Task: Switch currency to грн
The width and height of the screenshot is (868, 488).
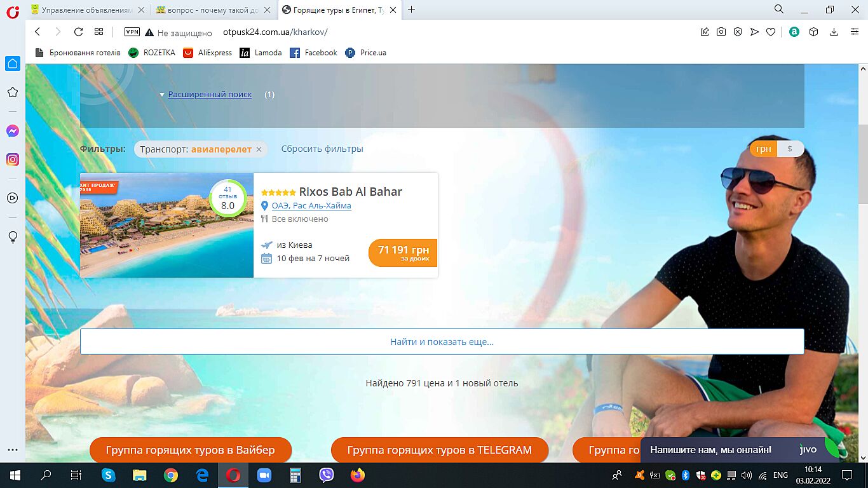Action: pyautogui.click(x=764, y=149)
